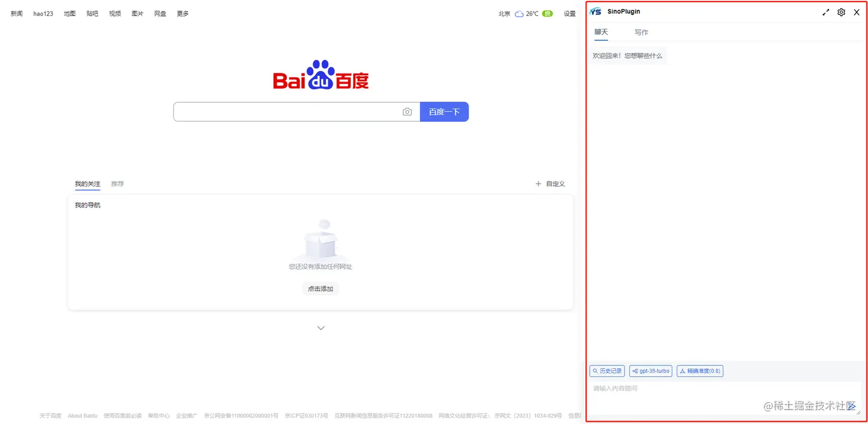Open the 关于百度 footer link
The image size is (868, 424).
tap(51, 415)
